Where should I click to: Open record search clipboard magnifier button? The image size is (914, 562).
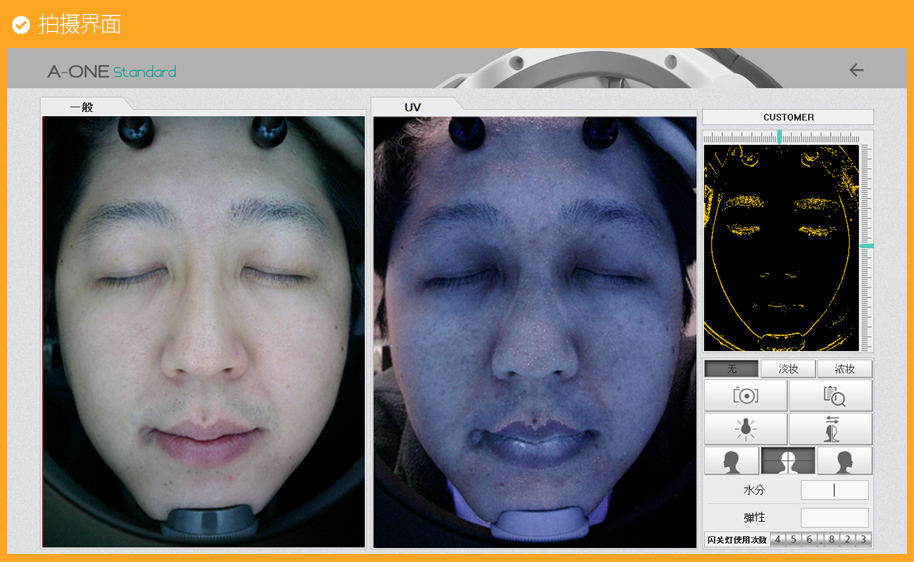pyautogui.click(x=831, y=395)
